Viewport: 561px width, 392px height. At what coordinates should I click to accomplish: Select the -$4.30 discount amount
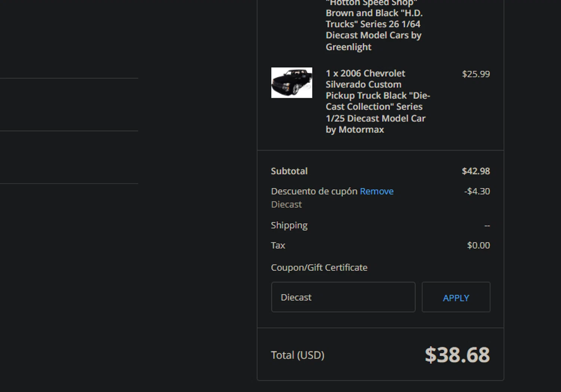point(477,192)
